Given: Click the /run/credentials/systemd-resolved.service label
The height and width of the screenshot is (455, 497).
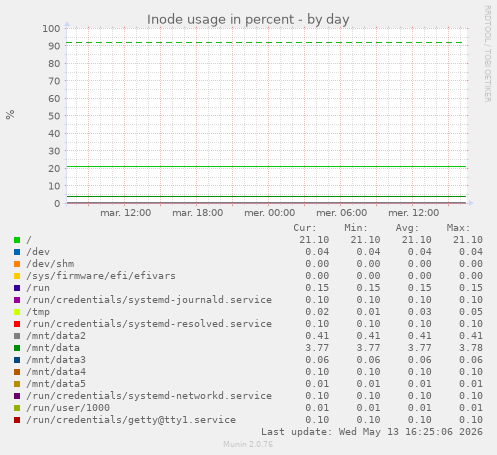Looking at the screenshot, I should 149,324.
